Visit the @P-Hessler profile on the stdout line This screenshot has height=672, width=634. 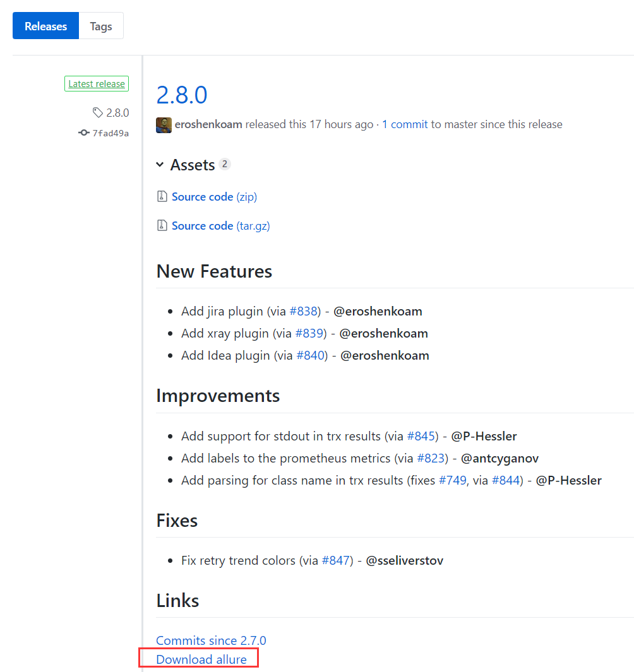click(x=484, y=436)
